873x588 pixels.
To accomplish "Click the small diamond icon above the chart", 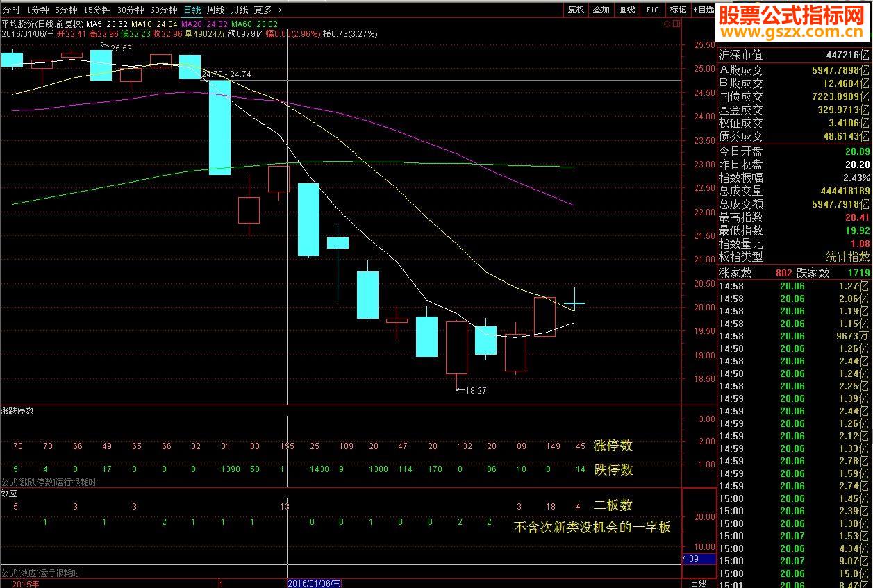I will coord(667,23).
